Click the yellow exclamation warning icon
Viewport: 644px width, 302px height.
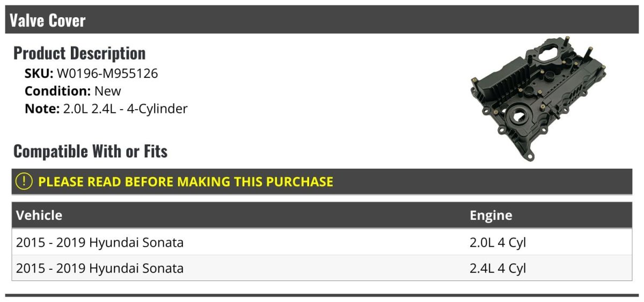coord(24,182)
